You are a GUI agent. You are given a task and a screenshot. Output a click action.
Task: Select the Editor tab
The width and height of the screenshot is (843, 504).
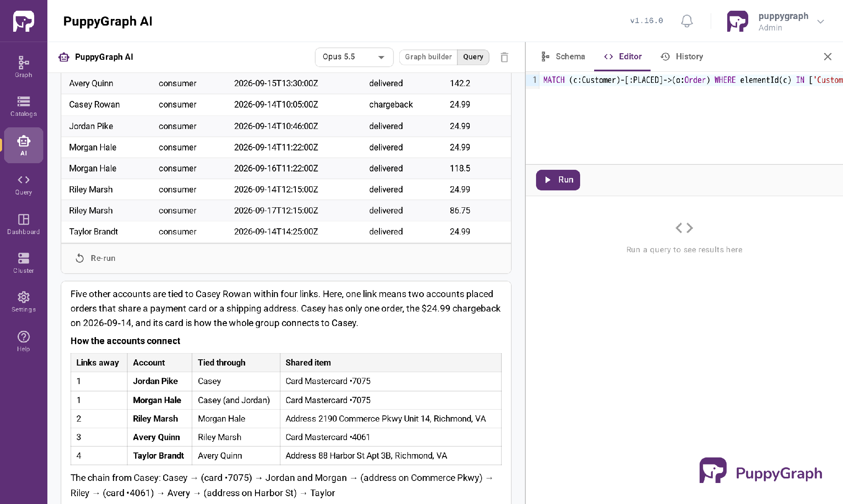[x=623, y=56]
